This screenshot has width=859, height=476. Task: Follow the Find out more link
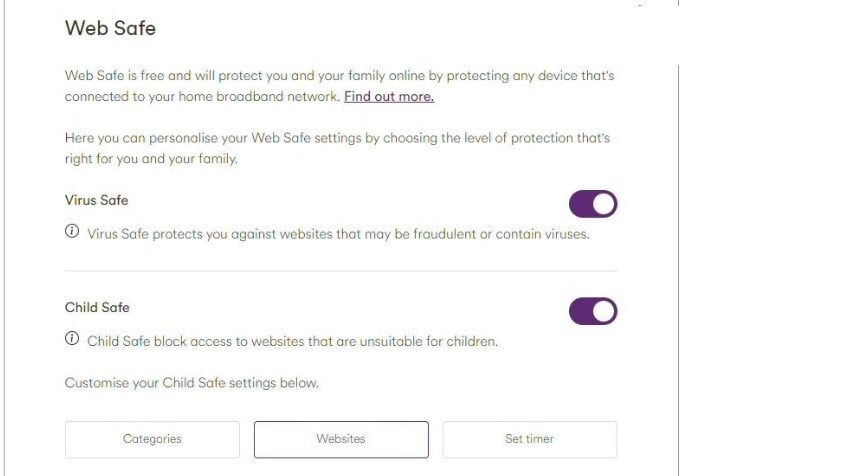click(389, 96)
